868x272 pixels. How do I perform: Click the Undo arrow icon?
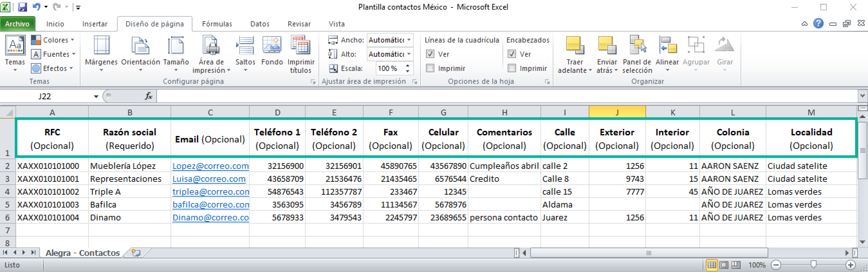coord(36,7)
